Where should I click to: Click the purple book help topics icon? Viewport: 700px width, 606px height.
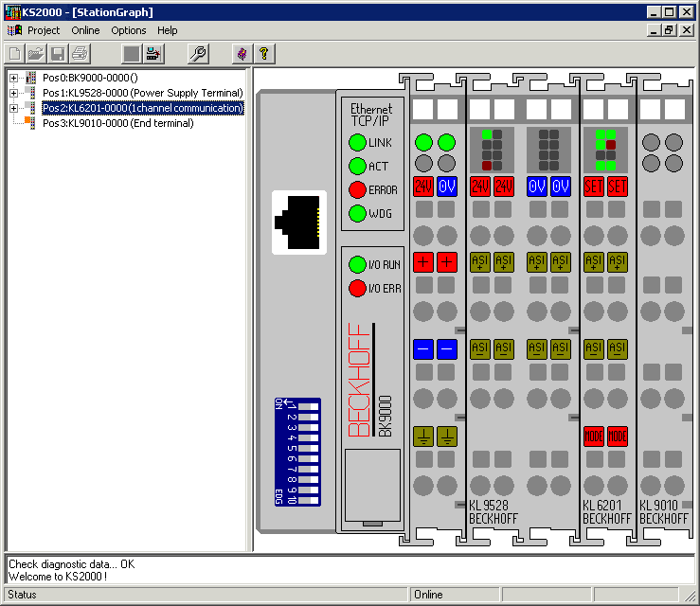tap(242, 54)
